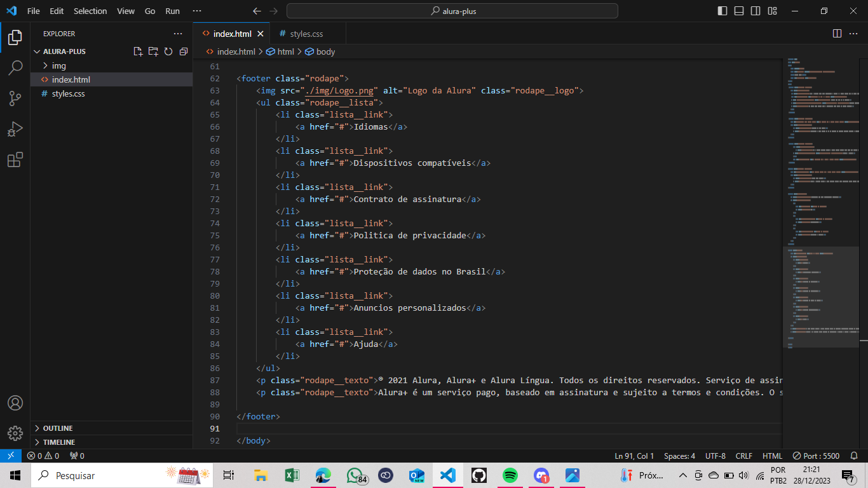
Task: Switch to the styles.css tab
Action: coord(306,34)
